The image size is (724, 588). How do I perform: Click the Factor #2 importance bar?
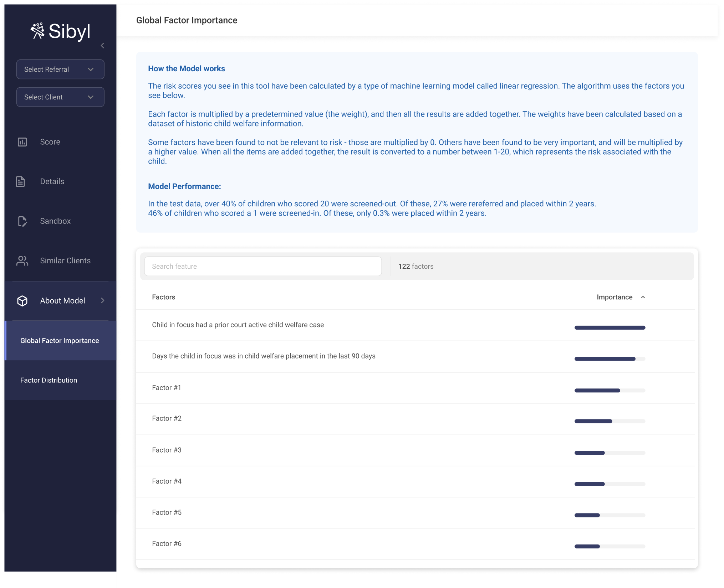coord(610,421)
